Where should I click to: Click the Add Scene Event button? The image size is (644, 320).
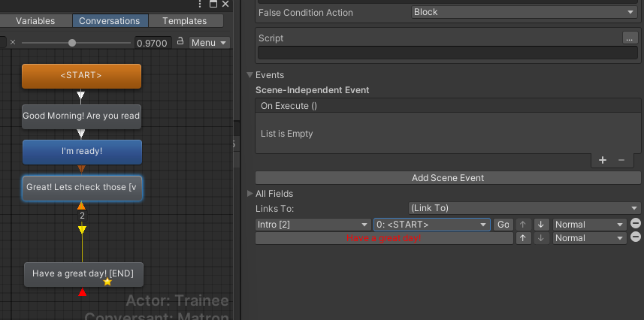tap(448, 178)
